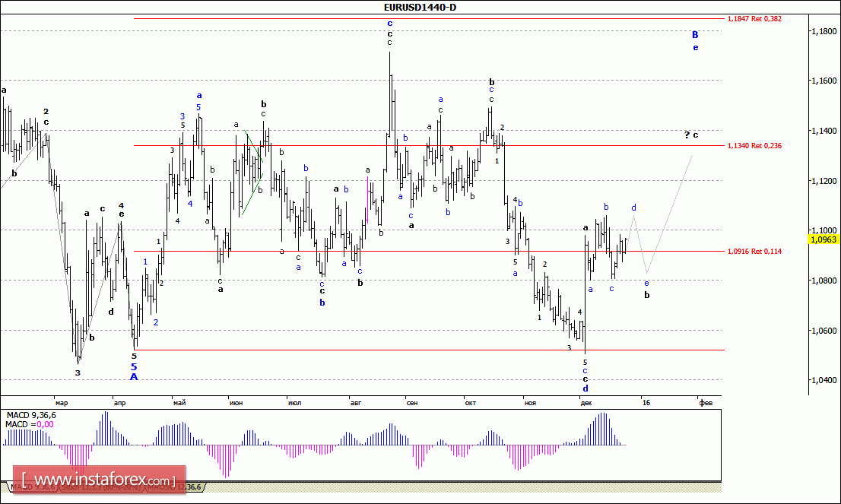Viewport: 841px width, 504px height.
Task: Click the EURUSD1440-D chart title
Action: point(420,8)
